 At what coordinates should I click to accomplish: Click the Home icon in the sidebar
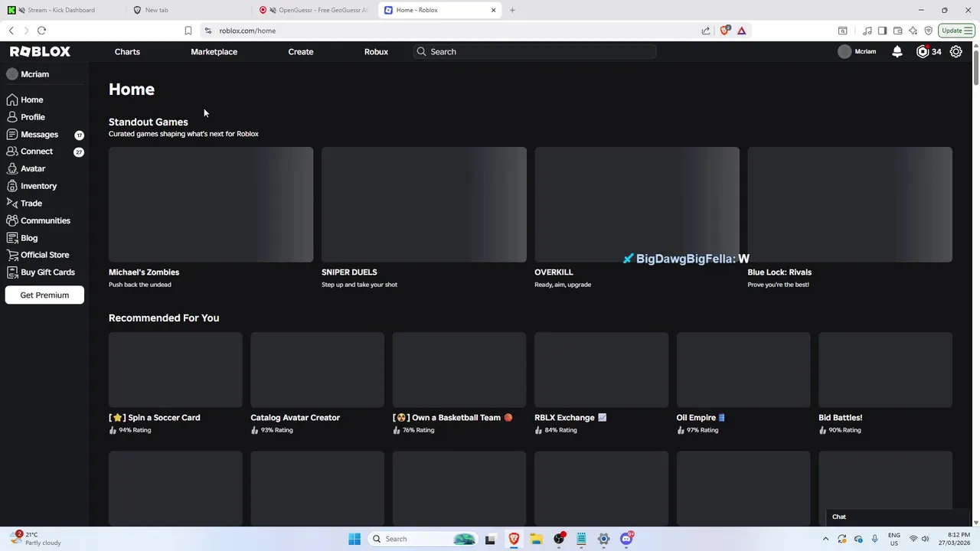[12, 99]
